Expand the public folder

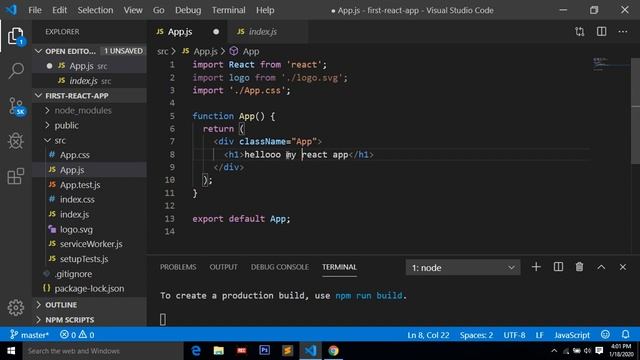[x=47, y=125]
